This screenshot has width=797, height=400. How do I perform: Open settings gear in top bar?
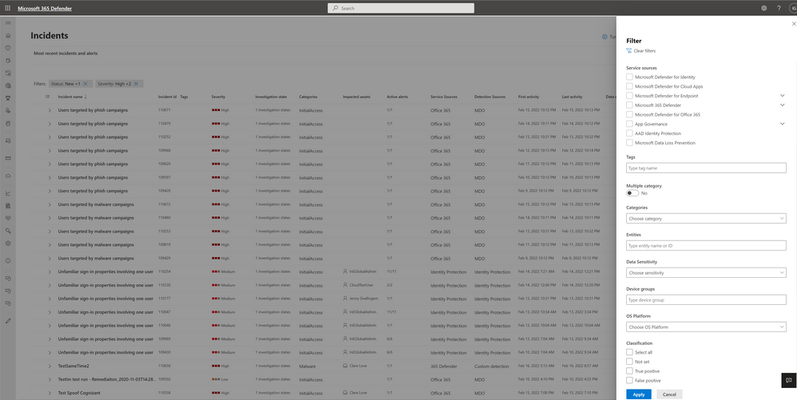tap(764, 8)
